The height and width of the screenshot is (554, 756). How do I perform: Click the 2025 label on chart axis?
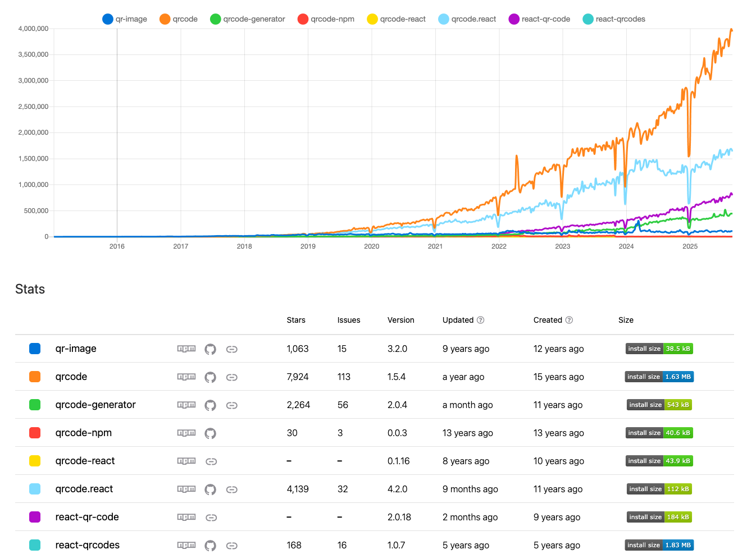point(690,246)
